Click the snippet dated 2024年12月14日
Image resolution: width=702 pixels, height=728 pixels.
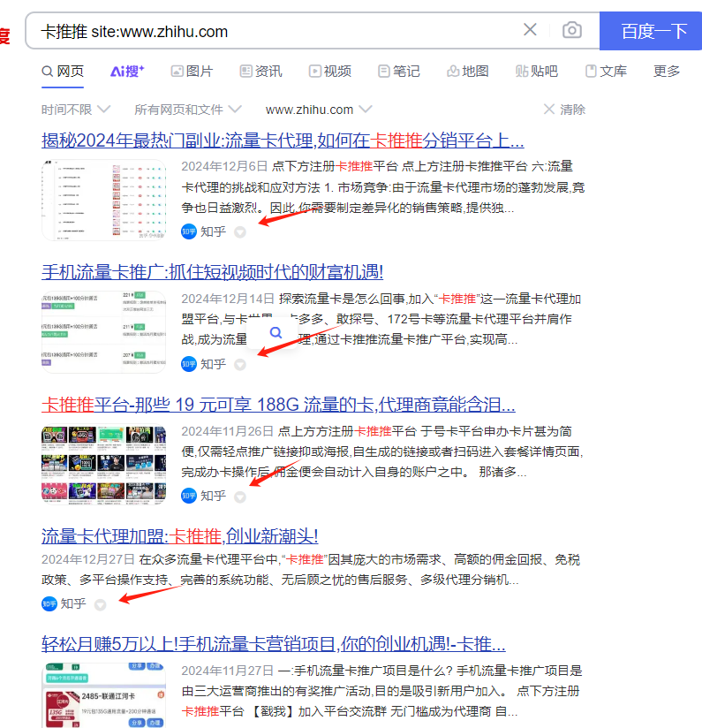point(381,319)
